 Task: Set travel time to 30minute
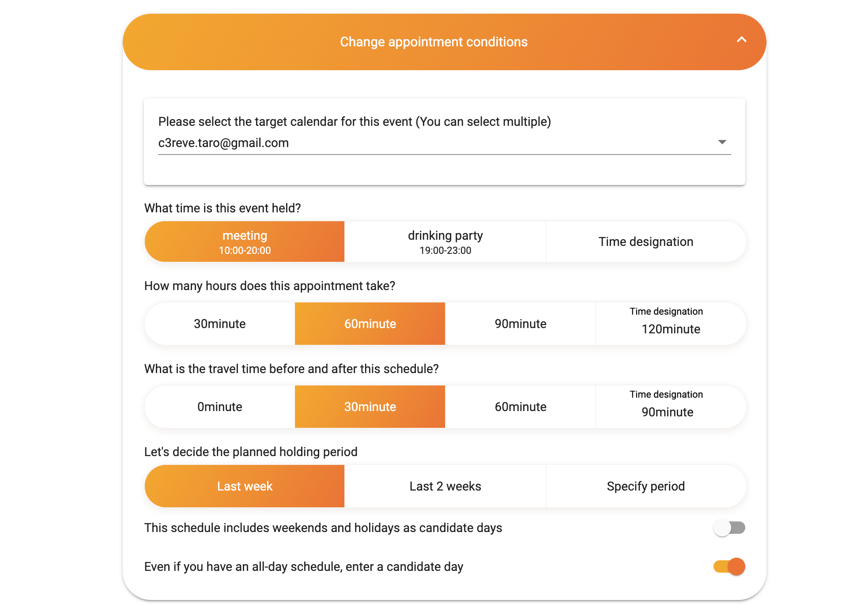click(x=370, y=407)
